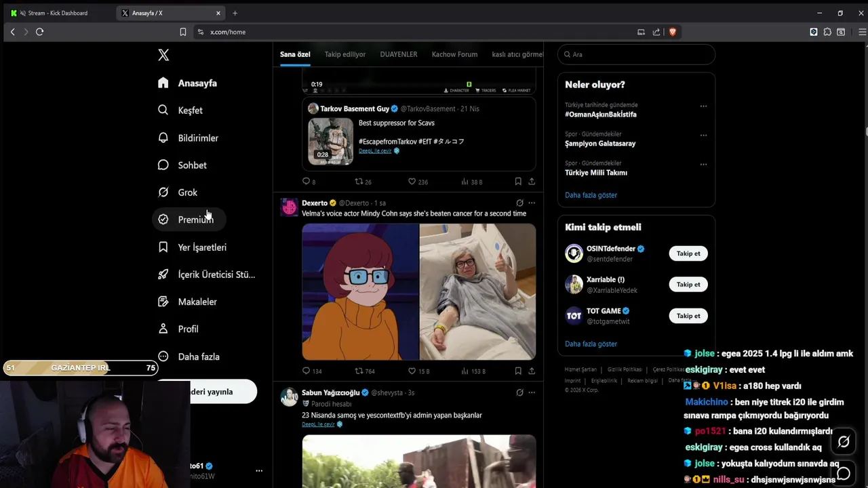Reply to post with 8 comments
This screenshot has width=868, height=488.
(x=306, y=182)
